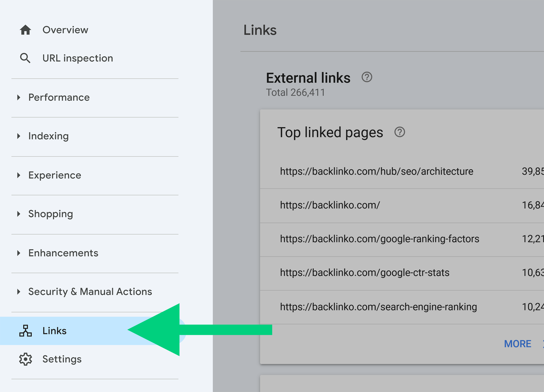Viewport: 544px width, 392px height.
Task: Expand the Shopping section arrow
Action: 19,214
